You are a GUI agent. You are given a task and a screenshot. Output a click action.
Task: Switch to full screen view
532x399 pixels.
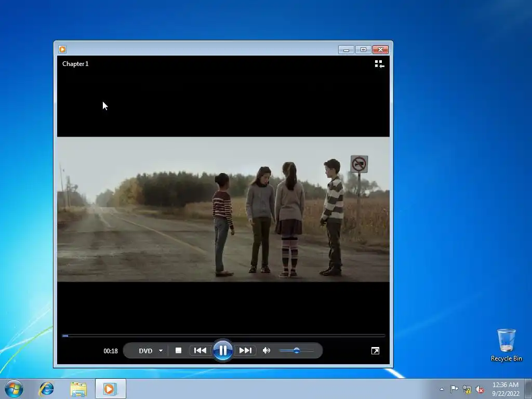(375, 351)
